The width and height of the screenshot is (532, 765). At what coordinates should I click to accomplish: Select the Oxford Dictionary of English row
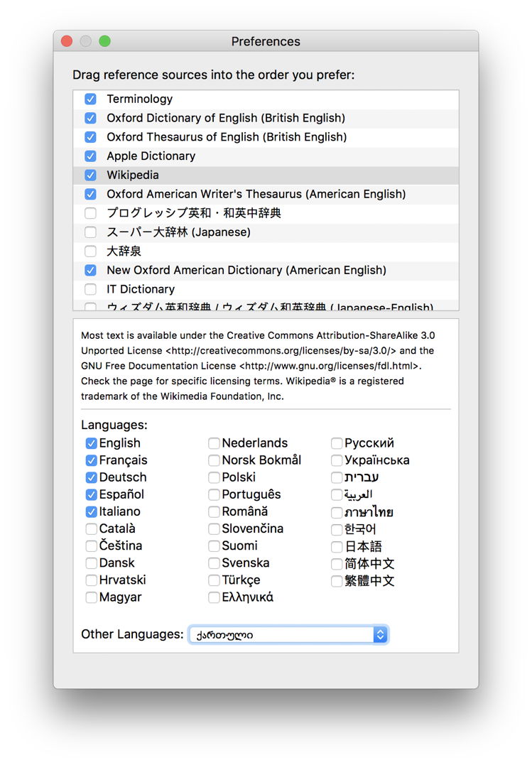click(x=226, y=118)
